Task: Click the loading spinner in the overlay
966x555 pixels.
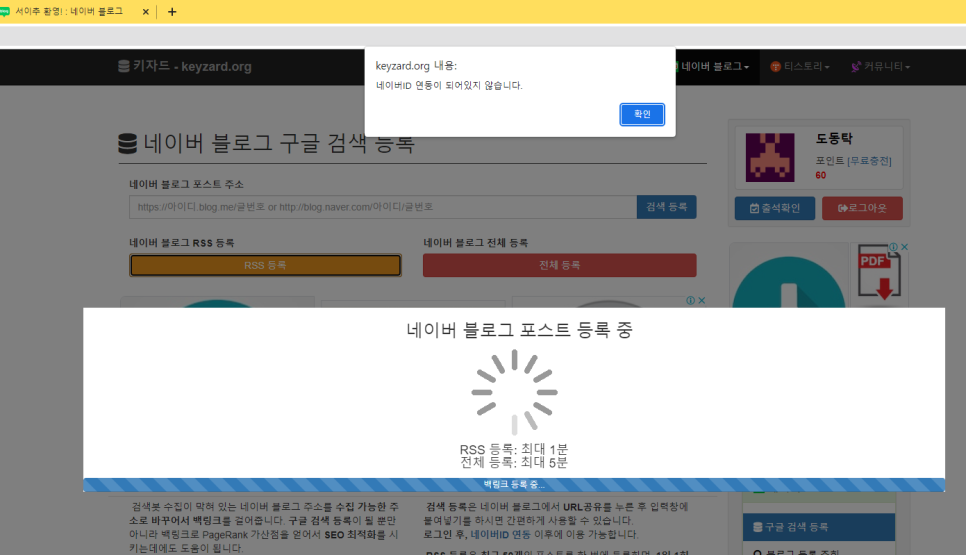Action: (514, 392)
